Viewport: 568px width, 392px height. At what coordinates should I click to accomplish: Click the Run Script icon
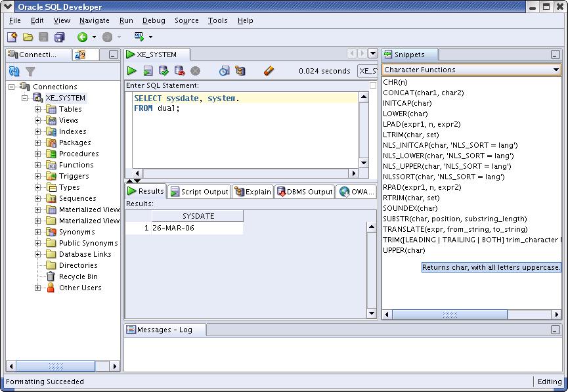click(148, 71)
